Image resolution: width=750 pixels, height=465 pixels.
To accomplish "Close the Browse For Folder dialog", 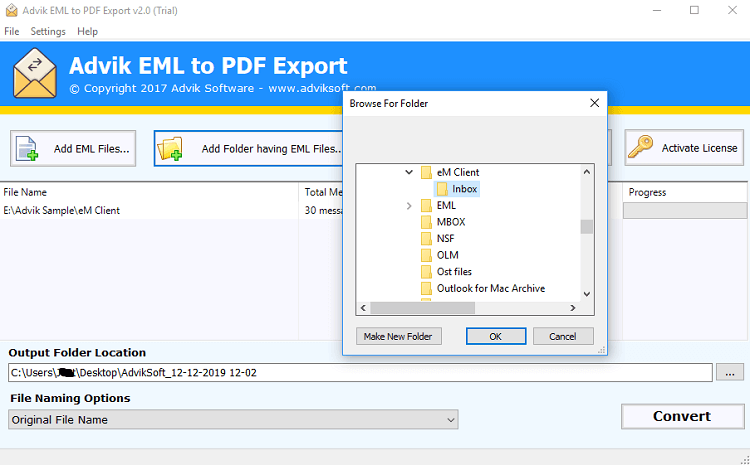I will click(x=595, y=103).
